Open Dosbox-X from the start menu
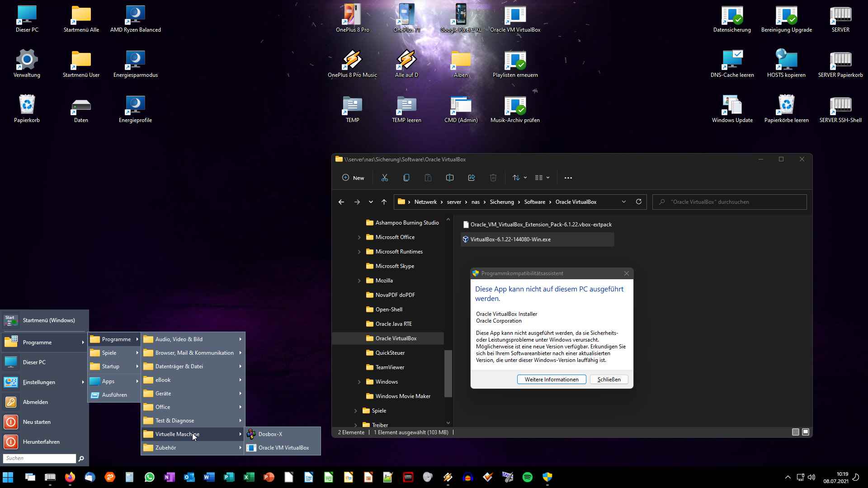 pyautogui.click(x=283, y=434)
